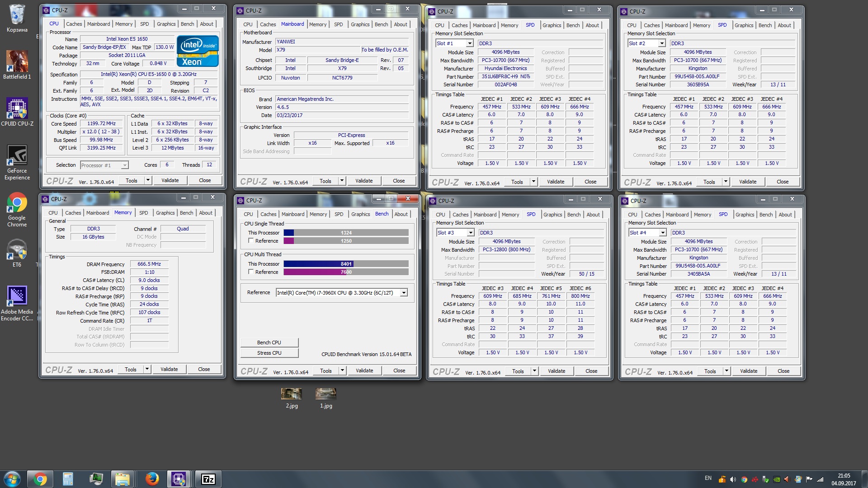Switch to the Caches tab in CPU window
Screen dimensions: 868x488
74,24
